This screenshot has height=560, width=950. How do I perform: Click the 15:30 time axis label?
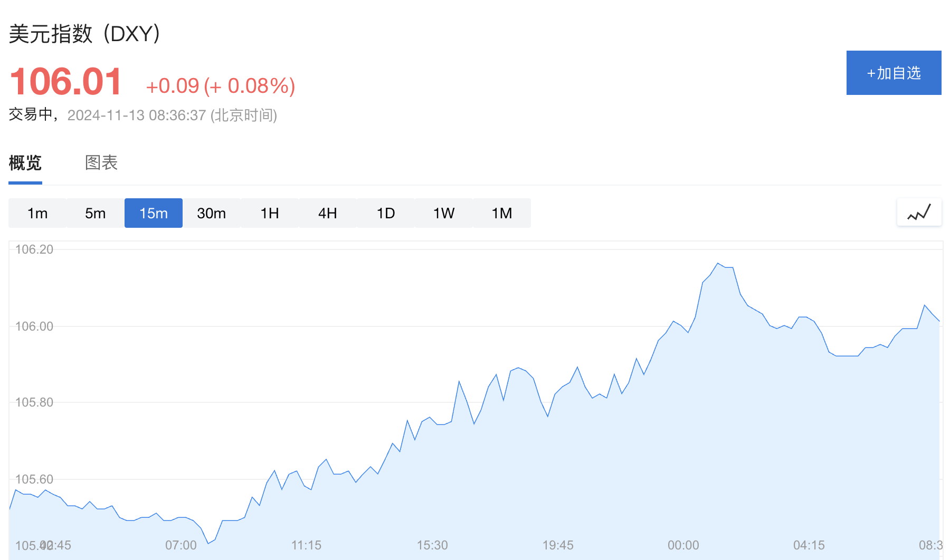tap(432, 545)
